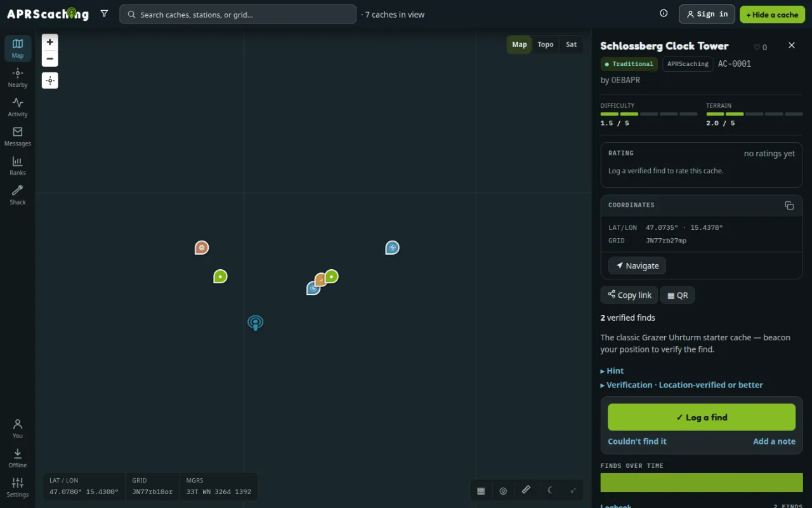This screenshot has width=812, height=508.
Task: Toggle the satellite icon map button
Action: pos(573,490)
